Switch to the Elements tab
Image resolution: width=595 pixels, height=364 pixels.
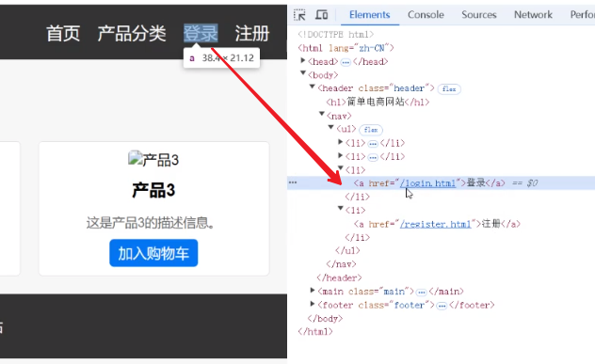point(369,15)
